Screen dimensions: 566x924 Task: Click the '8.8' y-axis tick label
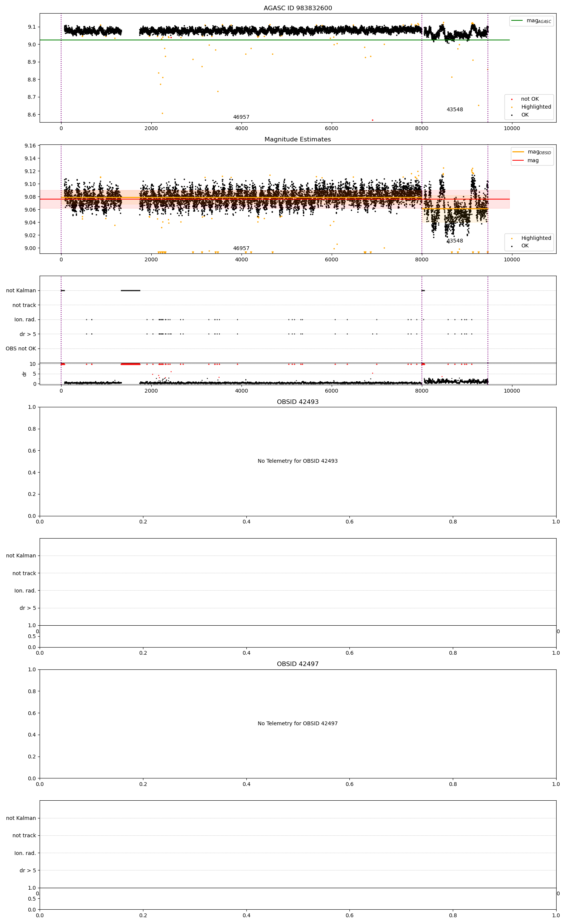32,80
